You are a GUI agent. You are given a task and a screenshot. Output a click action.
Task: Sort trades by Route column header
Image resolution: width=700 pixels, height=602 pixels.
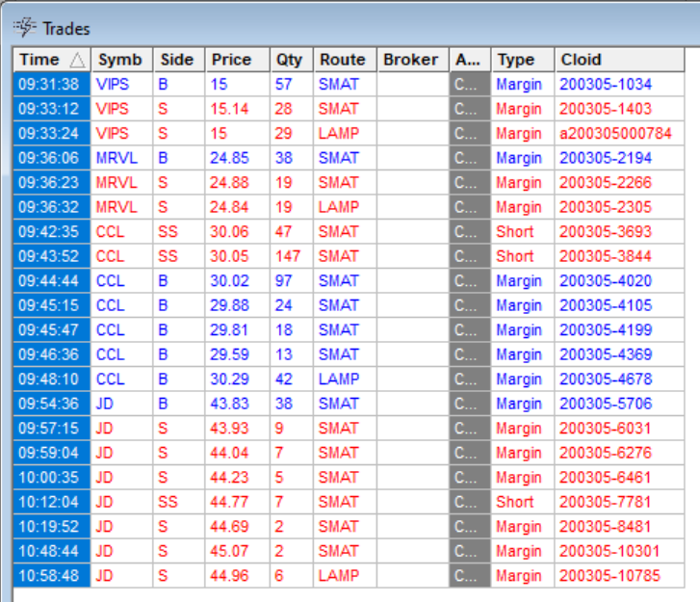pyautogui.click(x=342, y=60)
